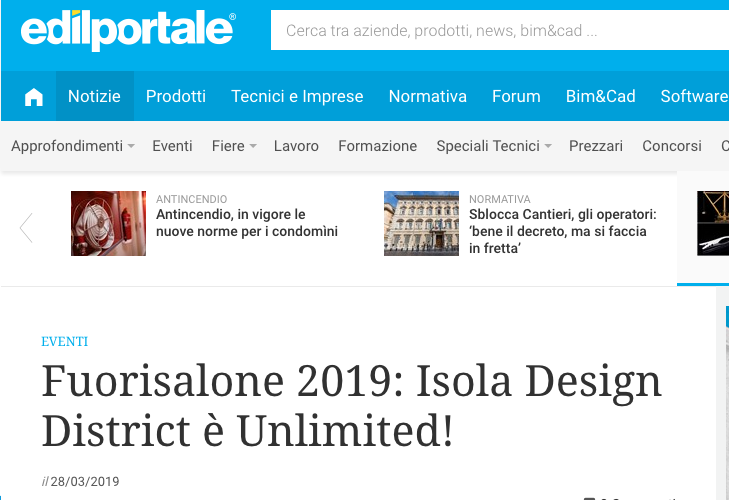Viewport: 729px width, 500px height.
Task: Open the Prodotti menu item
Action: coord(176,96)
